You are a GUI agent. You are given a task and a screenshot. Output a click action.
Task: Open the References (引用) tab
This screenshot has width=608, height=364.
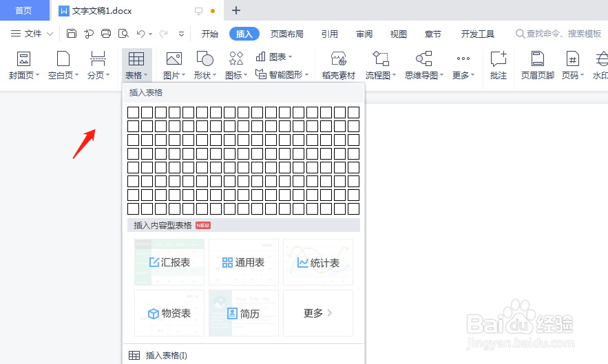click(330, 34)
